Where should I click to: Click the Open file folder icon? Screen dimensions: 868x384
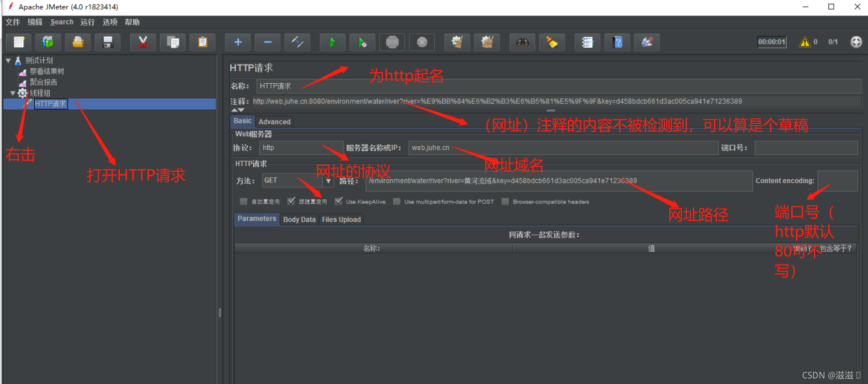coord(78,42)
